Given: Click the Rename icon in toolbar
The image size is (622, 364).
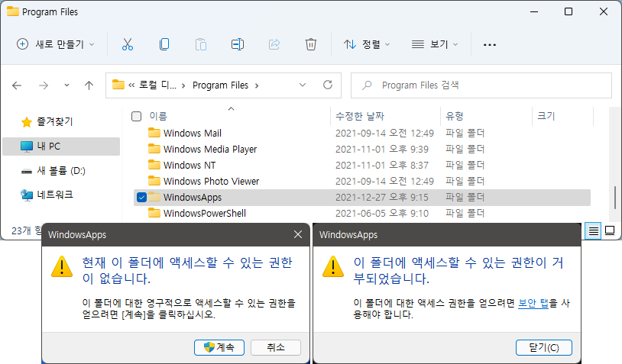Looking at the screenshot, I should (x=238, y=44).
